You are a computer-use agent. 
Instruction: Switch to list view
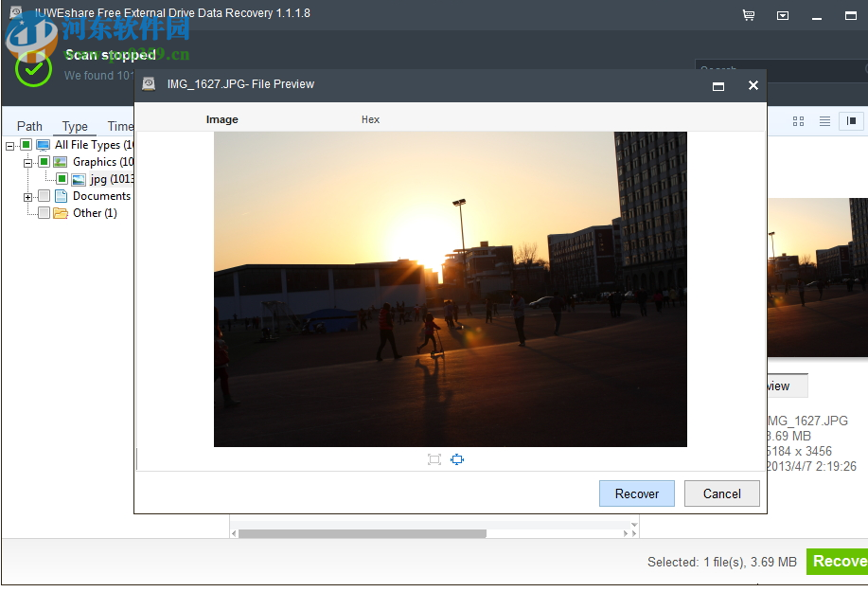pyautogui.click(x=824, y=121)
